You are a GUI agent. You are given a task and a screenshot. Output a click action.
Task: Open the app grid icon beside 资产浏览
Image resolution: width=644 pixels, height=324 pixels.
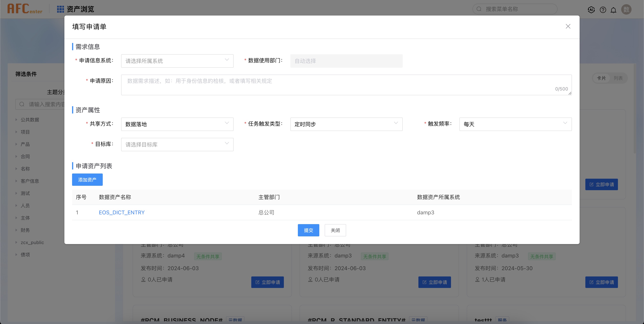coord(60,9)
